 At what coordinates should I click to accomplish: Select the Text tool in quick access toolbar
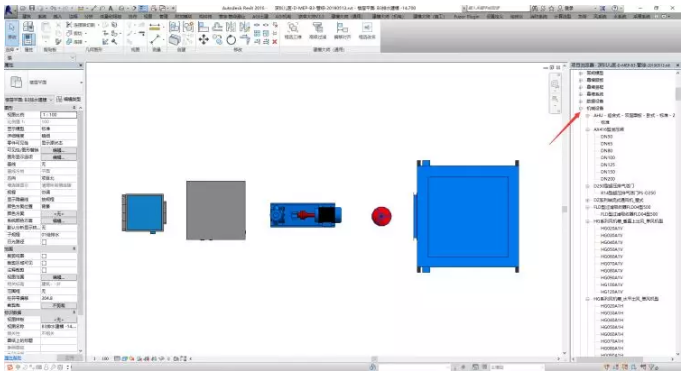(111, 8)
